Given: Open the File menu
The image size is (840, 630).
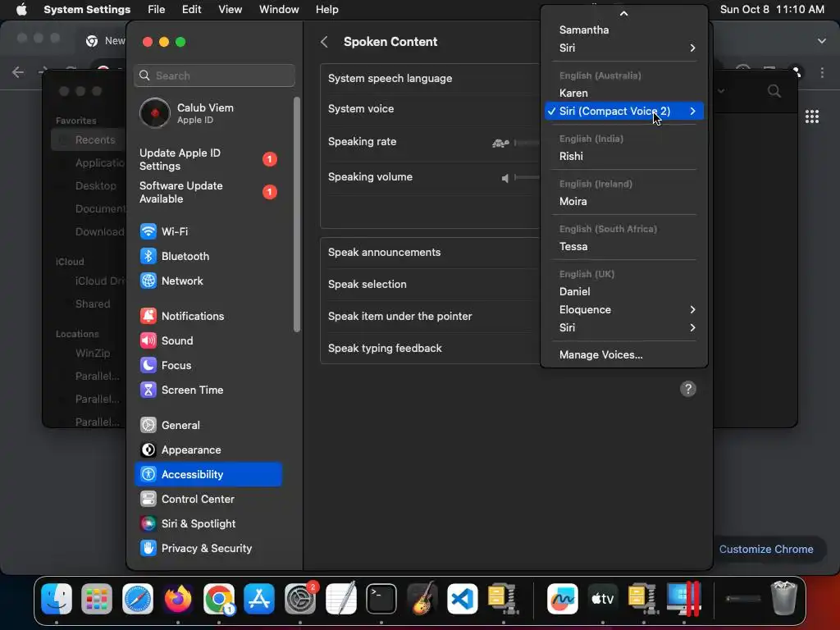Looking at the screenshot, I should click(x=157, y=10).
